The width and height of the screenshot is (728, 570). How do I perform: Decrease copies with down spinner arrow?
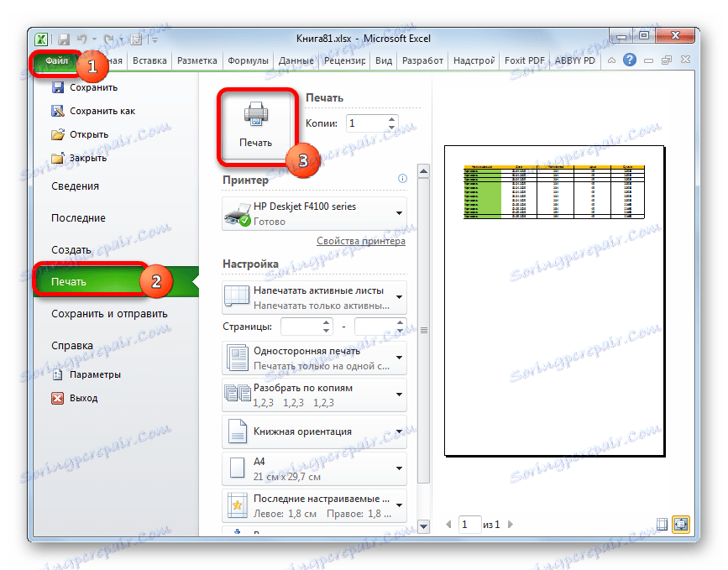392,128
